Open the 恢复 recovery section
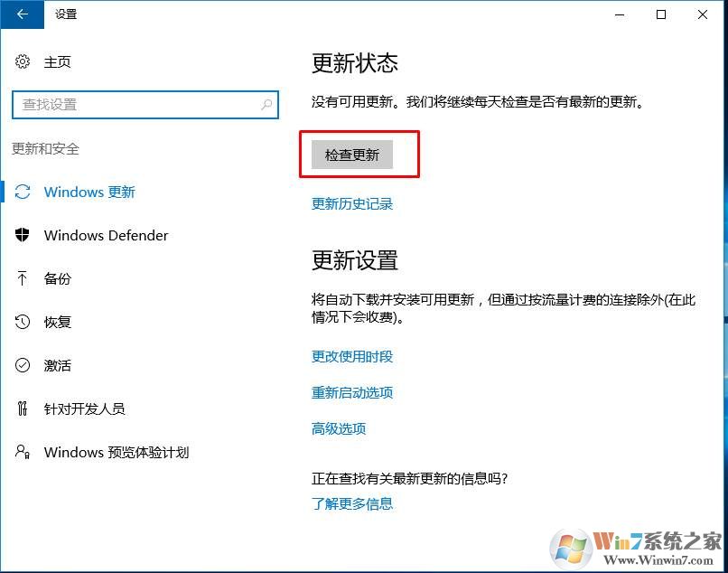This screenshot has height=573, width=728. [57, 322]
